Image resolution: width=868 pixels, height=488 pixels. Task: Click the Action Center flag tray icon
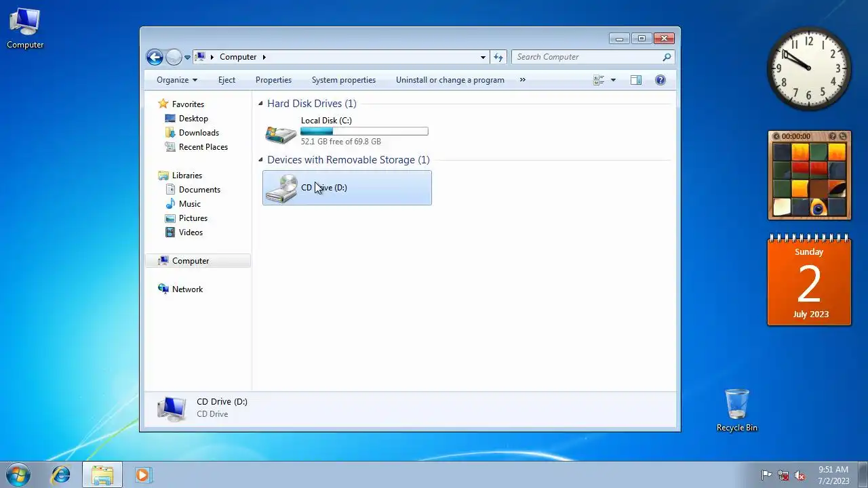click(x=766, y=475)
